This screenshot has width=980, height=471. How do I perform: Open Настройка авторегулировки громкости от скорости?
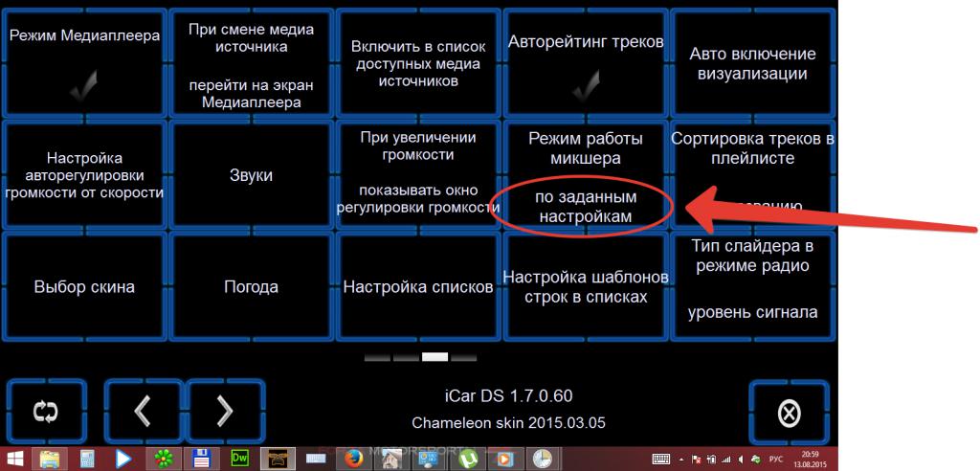click(x=84, y=174)
